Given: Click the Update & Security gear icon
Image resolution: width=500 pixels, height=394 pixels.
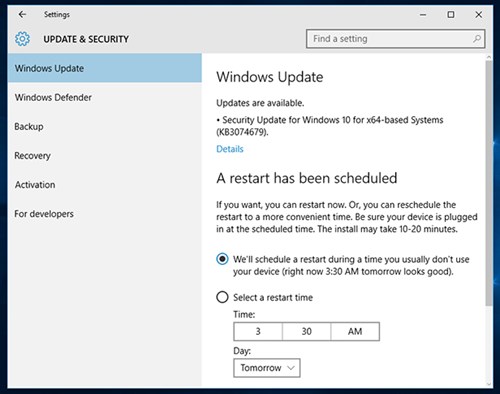Looking at the screenshot, I should tap(22, 39).
